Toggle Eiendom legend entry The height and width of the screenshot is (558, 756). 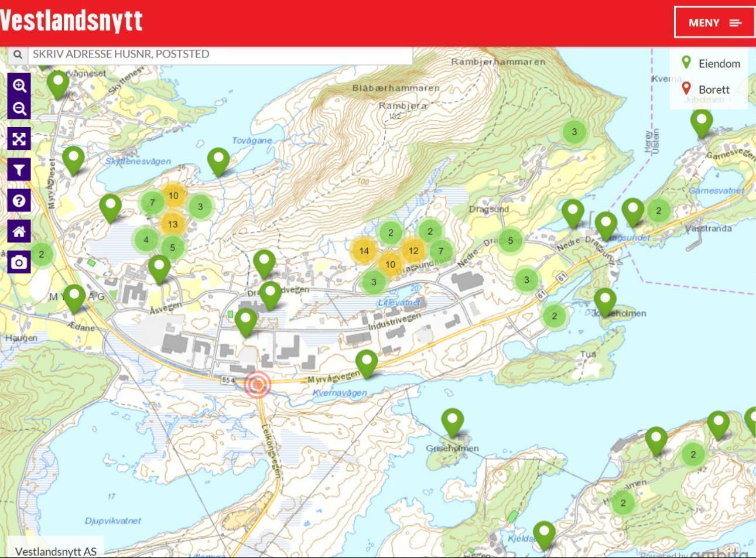pos(711,63)
